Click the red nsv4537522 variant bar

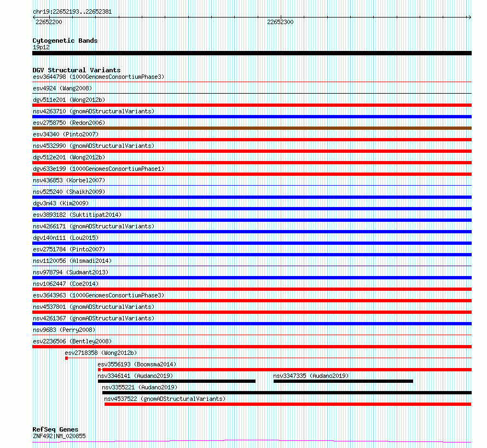(x=288, y=404)
